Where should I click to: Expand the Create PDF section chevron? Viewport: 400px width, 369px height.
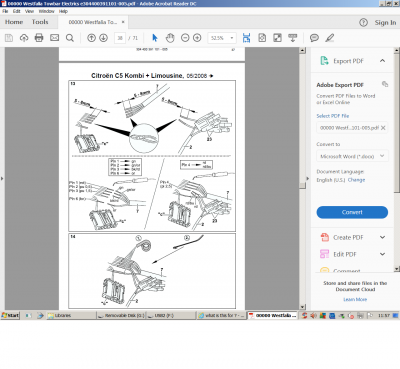point(382,237)
